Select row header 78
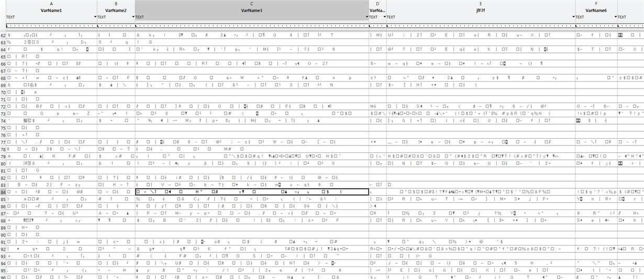This screenshot has height=279, width=644. [3, 149]
